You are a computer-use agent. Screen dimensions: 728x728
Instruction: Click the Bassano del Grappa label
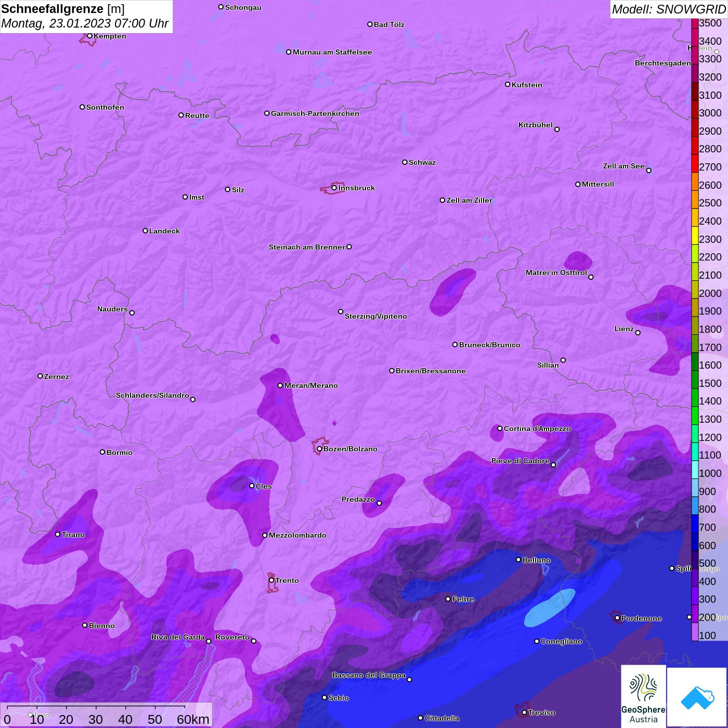369,675
